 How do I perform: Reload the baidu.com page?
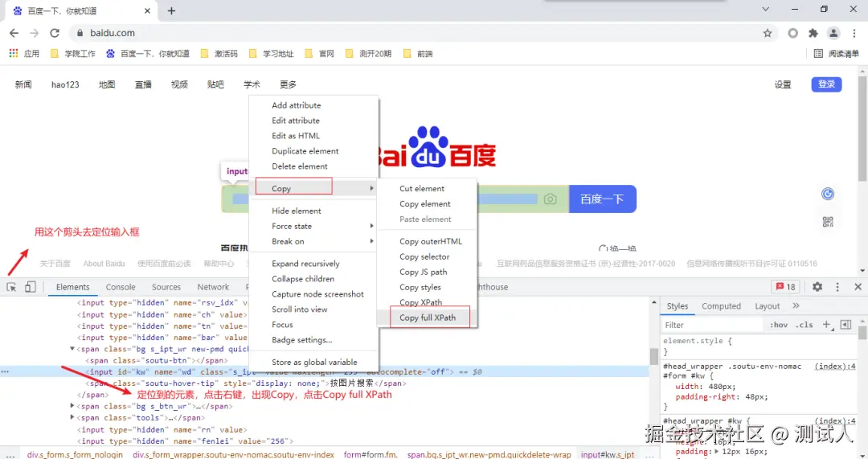[x=55, y=33]
